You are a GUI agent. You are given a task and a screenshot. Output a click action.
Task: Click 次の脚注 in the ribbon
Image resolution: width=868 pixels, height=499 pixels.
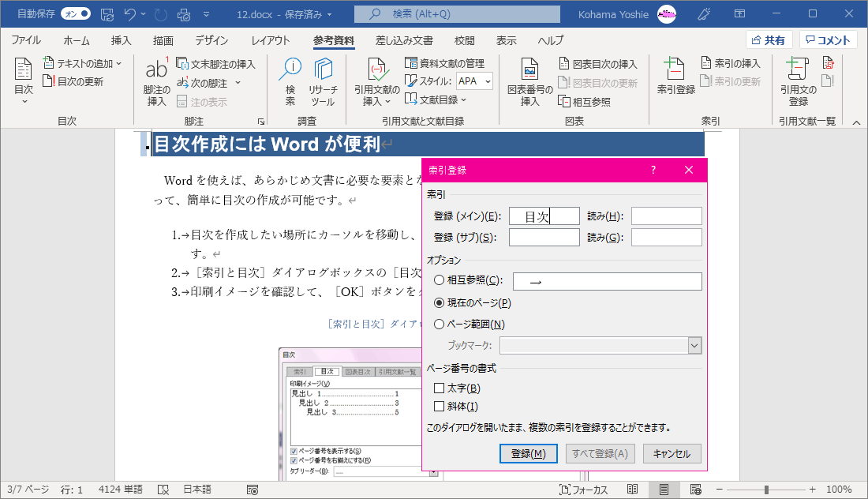(203, 83)
